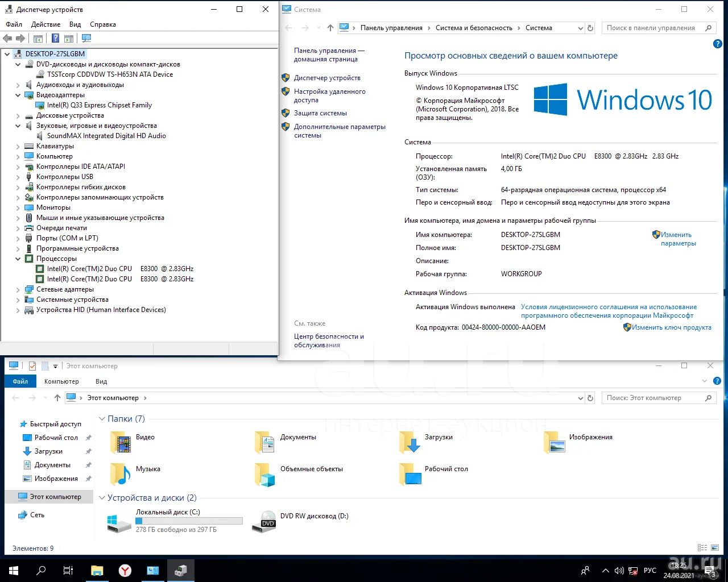
Task: Open Действие menu in Device Manager
Action: click(x=46, y=24)
